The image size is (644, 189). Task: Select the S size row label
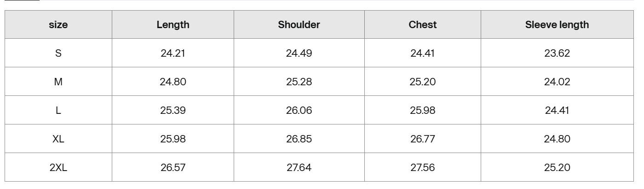58,53
